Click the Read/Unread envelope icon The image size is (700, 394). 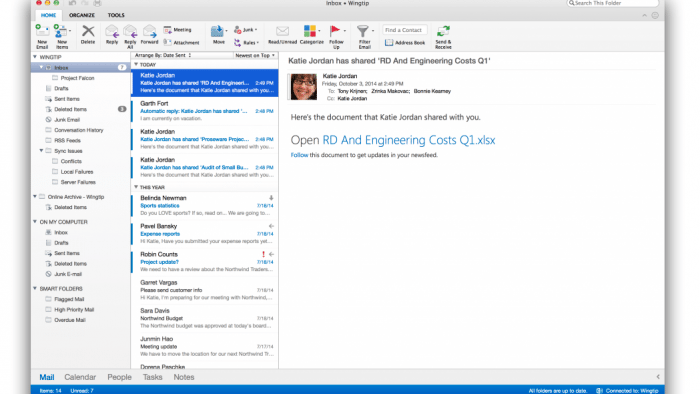(x=282, y=31)
